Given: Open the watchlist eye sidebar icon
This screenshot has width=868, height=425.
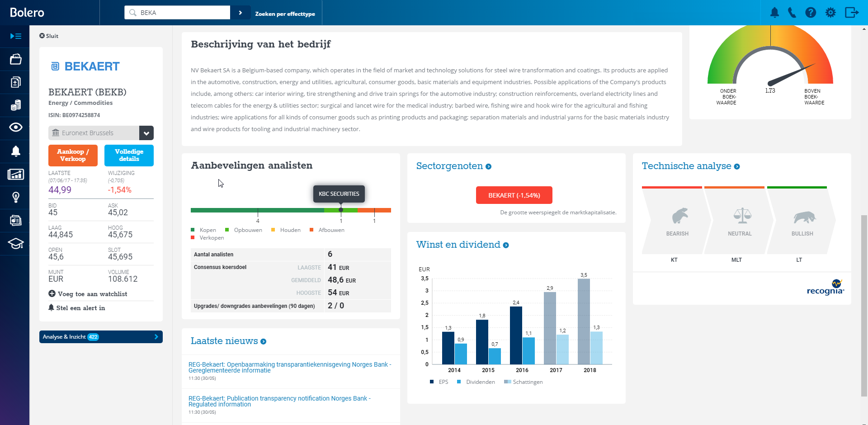Looking at the screenshot, I should [15, 127].
